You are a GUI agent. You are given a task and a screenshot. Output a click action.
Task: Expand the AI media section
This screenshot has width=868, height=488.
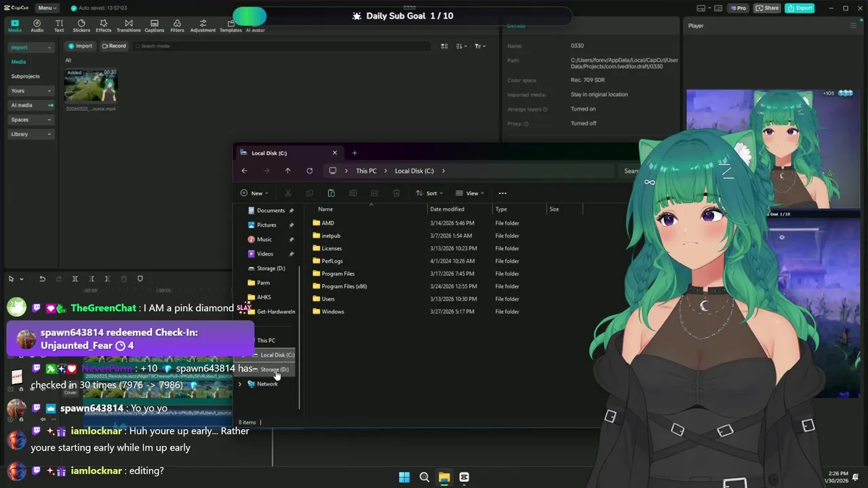31,105
